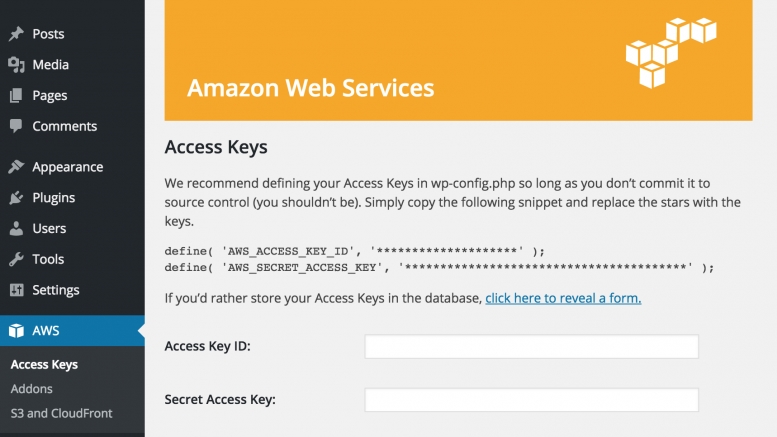Click the Plugins plug icon
777x437 pixels.
coord(16,198)
